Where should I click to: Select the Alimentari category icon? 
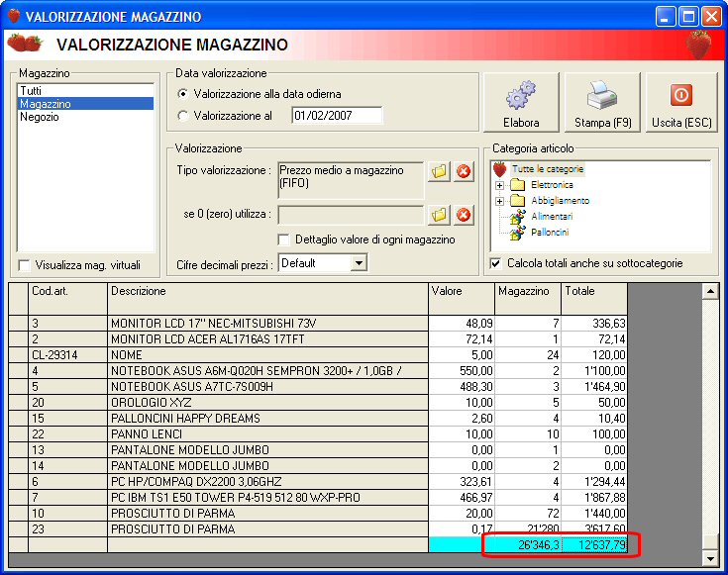coord(517,217)
